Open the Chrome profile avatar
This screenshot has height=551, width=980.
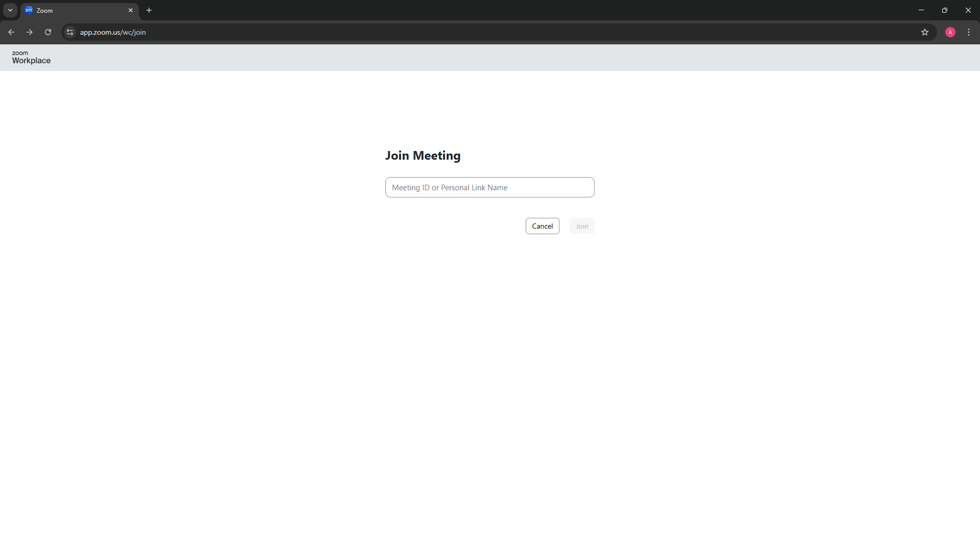tap(950, 32)
